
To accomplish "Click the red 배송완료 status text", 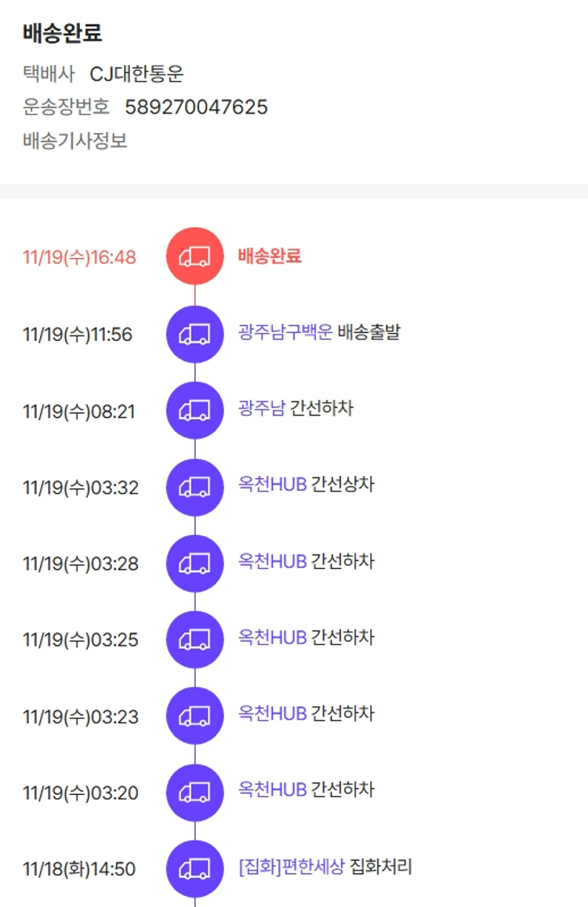I will click(x=270, y=256).
